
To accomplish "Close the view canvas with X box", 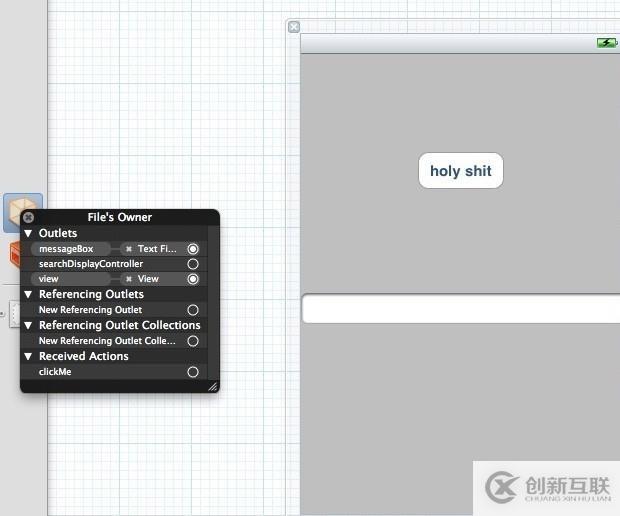I will [294, 27].
